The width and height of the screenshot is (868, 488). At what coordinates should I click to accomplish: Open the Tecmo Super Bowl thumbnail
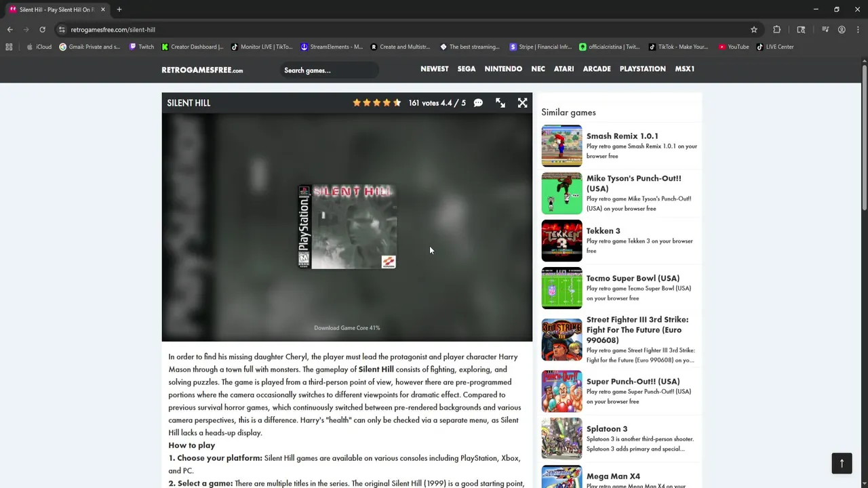[561, 288]
